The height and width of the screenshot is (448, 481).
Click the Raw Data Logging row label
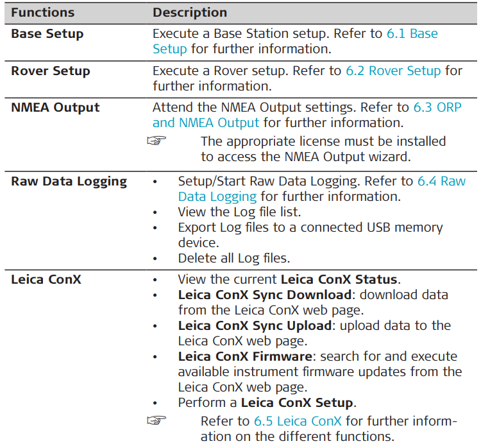(x=69, y=182)
